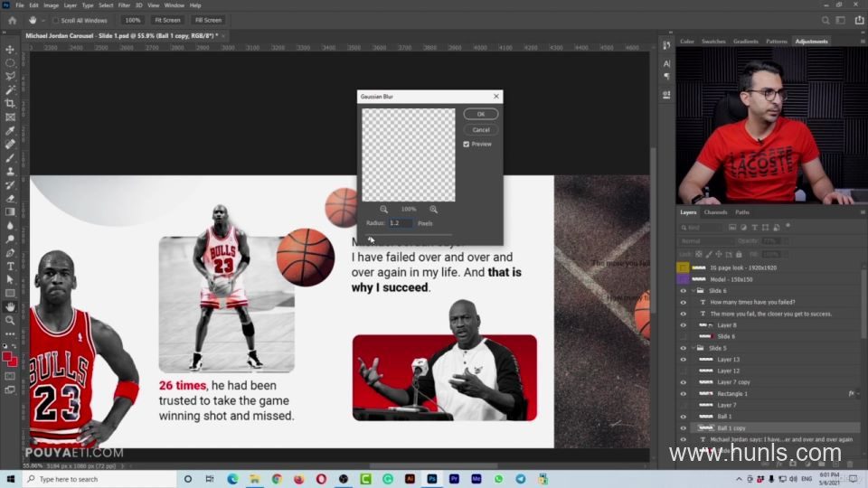868x488 pixels.
Task: Hide the Slide 5 group layer
Action: (x=684, y=348)
